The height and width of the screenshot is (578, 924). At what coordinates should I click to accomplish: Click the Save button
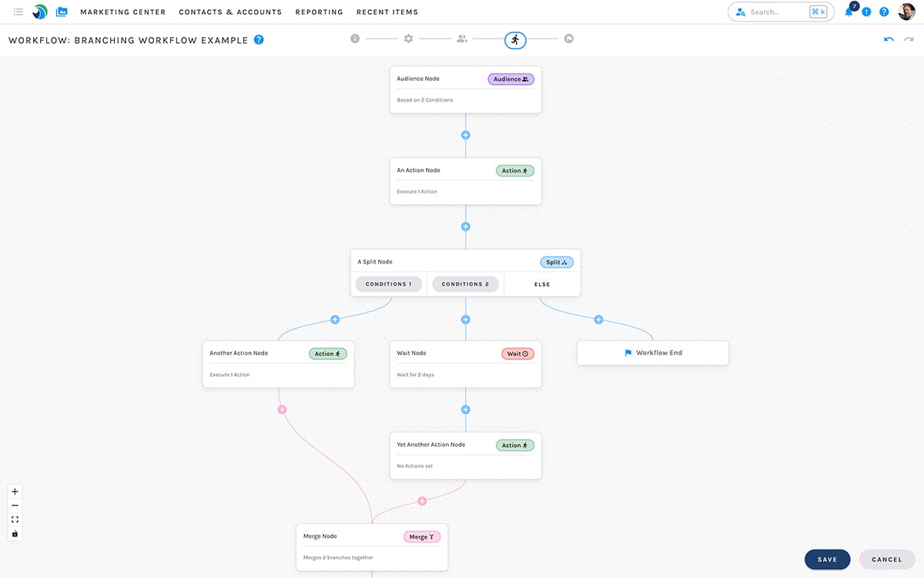827,559
